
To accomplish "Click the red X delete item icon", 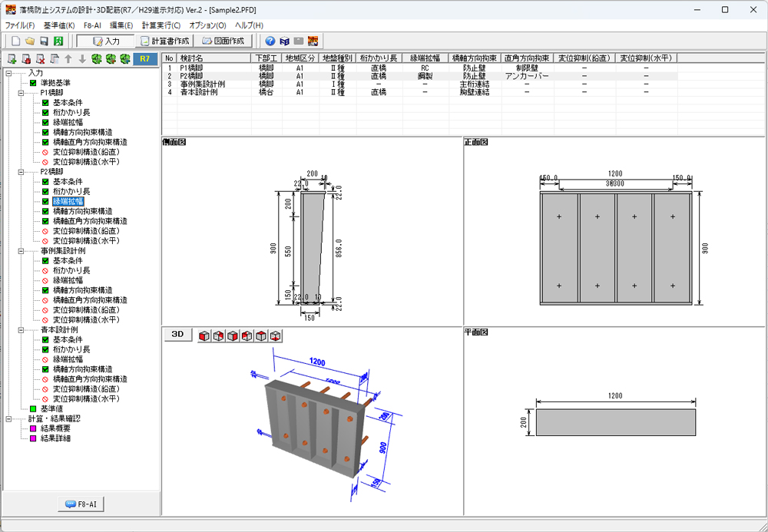I will 40,59.
